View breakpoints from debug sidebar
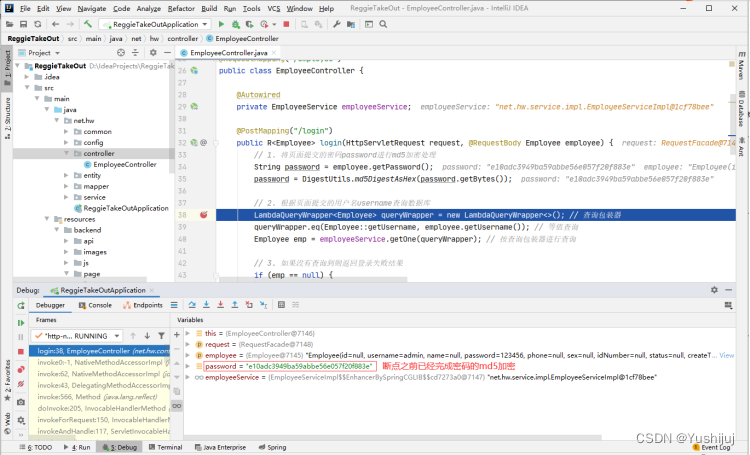 [21, 369]
